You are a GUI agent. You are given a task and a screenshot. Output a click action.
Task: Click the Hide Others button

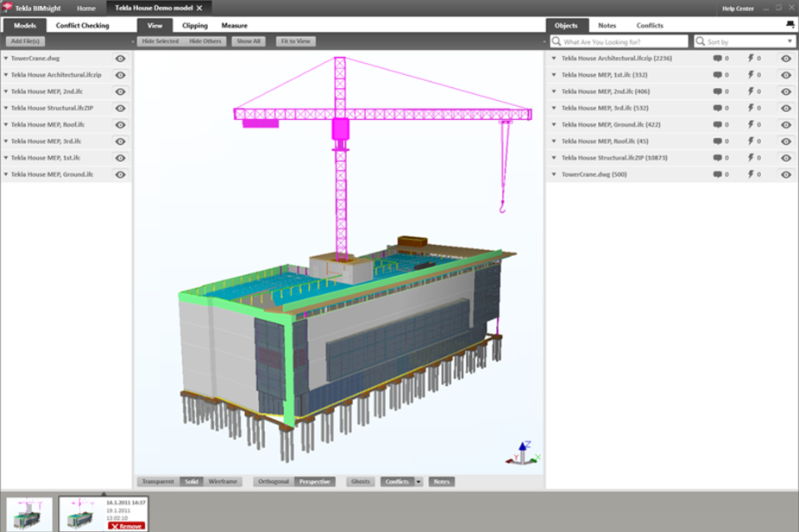pos(205,41)
